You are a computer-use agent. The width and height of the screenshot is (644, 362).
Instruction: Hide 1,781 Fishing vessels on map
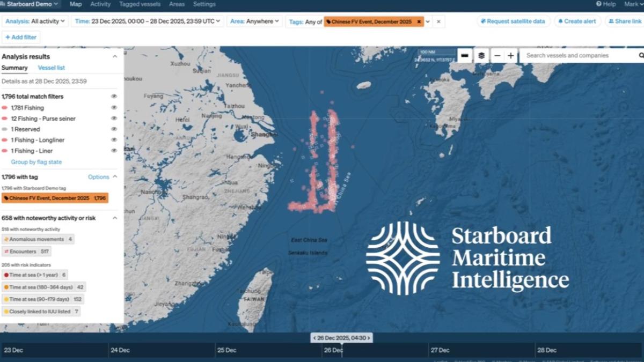tap(114, 108)
